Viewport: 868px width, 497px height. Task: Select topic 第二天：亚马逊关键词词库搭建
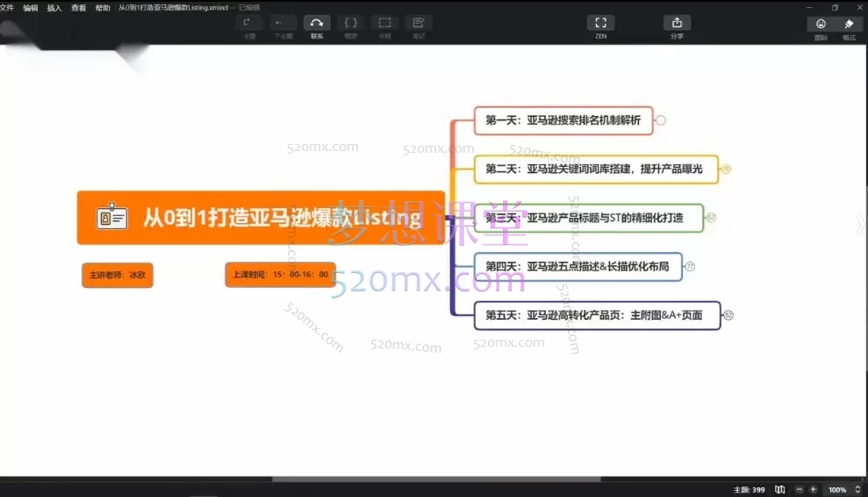pos(596,169)
